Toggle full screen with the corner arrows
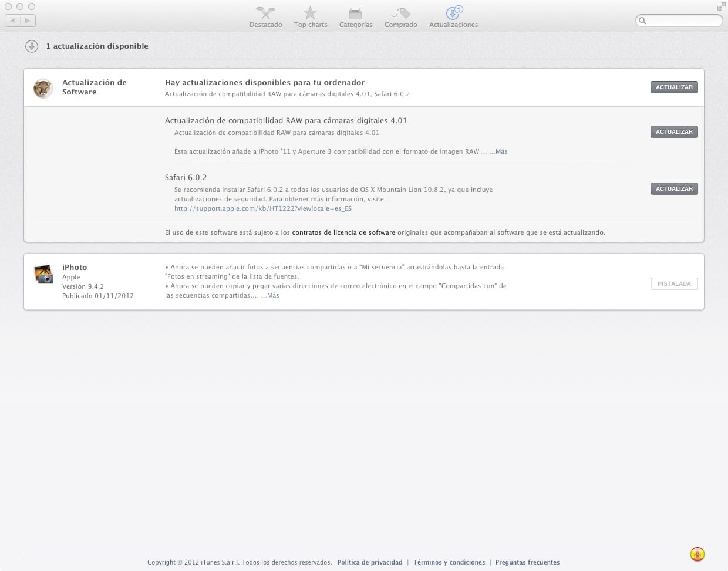The width and height of the screenshot is (728, 571). click(x=720, y=7)
